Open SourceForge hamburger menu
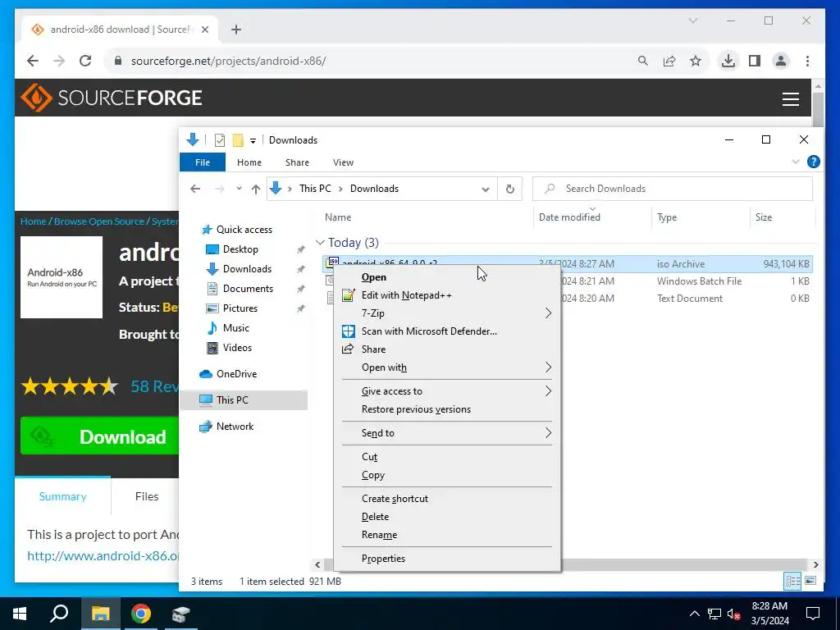Viewport: 840px width, 630px height. 791,99
